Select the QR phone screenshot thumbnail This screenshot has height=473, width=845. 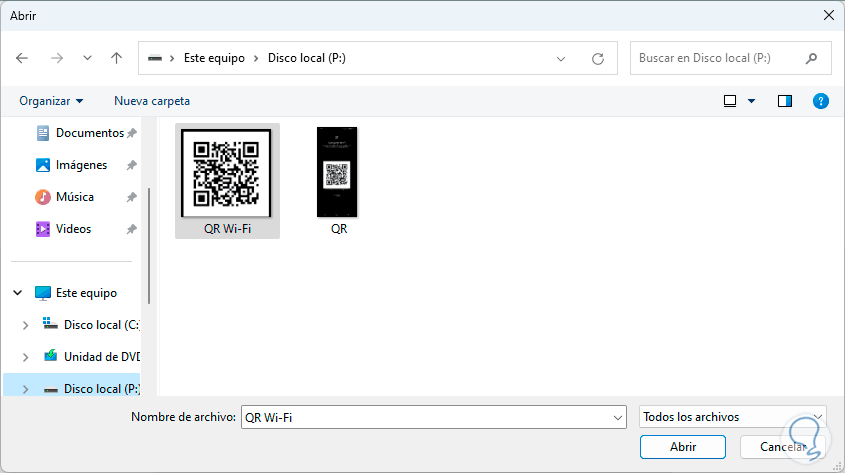click(337, 172)
